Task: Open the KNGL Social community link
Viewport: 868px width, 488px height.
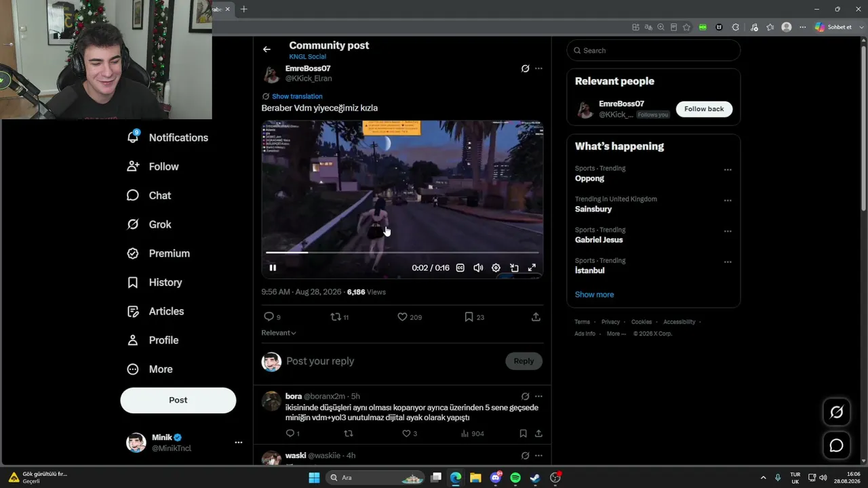Action: pos(307,57)
